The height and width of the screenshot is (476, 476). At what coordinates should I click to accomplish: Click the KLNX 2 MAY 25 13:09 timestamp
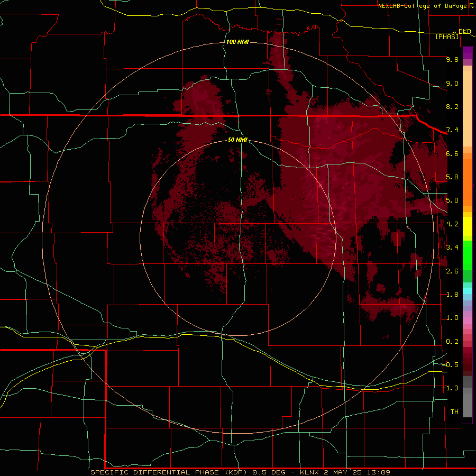[345, 472]
